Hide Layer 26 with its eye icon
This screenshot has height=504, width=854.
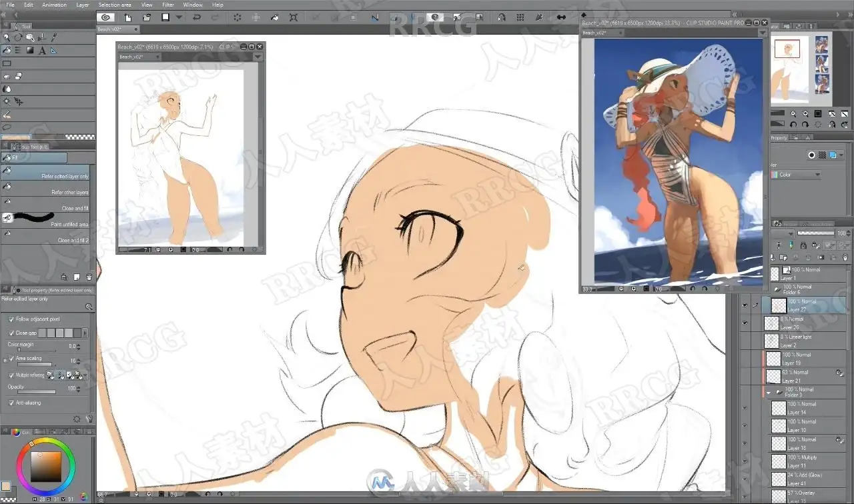click(x=745, y=323)
